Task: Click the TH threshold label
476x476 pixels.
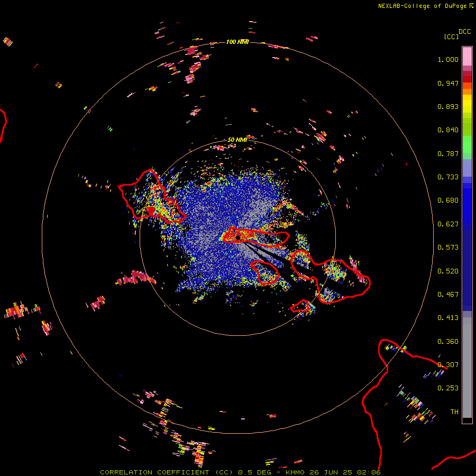Action: click(454, 412)
